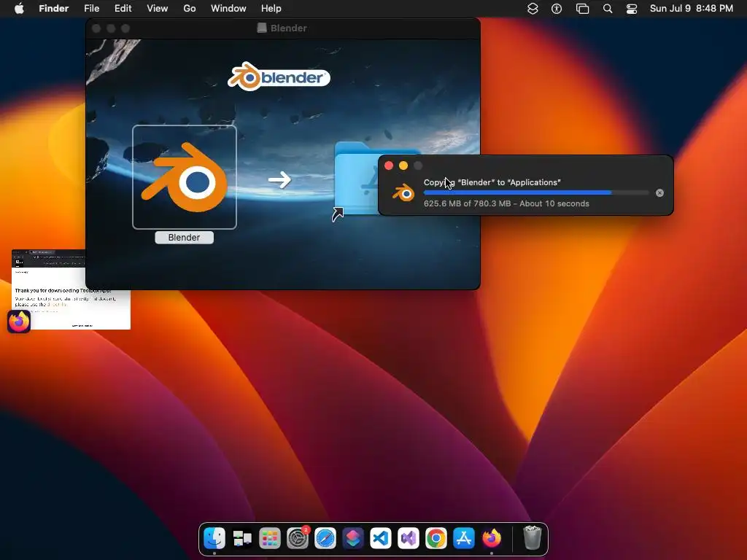This screenshot has height=560, width=747.
Task: Minimize the copy progress dialog
Action: tap(403, 166)
